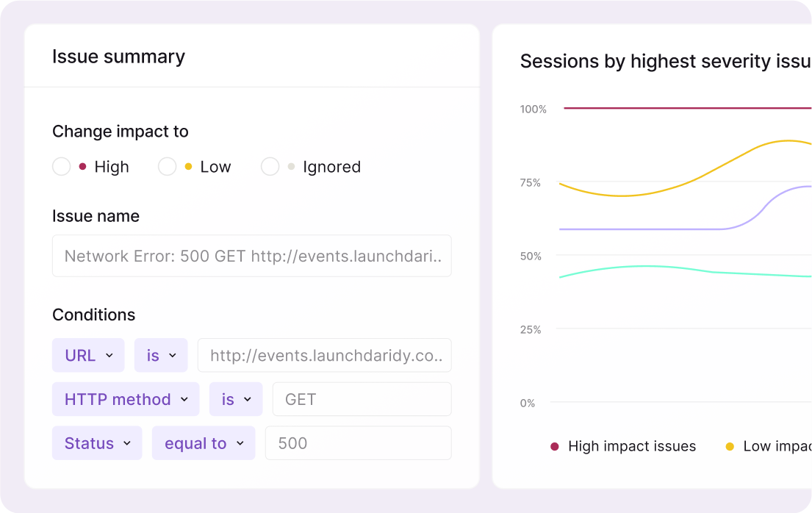812x513 pixels.
Task: Click the URL value input field
Action: pyautogui.click(x=325, y=356)
